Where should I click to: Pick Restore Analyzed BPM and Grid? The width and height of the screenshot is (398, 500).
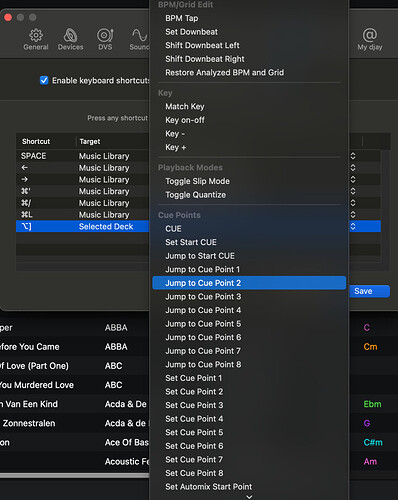(249, 73)
